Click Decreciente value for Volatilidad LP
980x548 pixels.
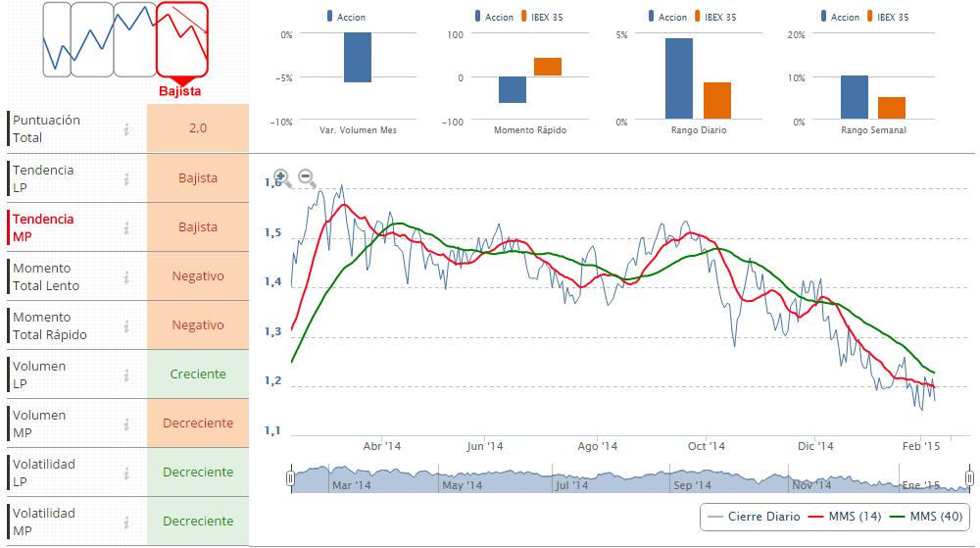tap(198, 473)
